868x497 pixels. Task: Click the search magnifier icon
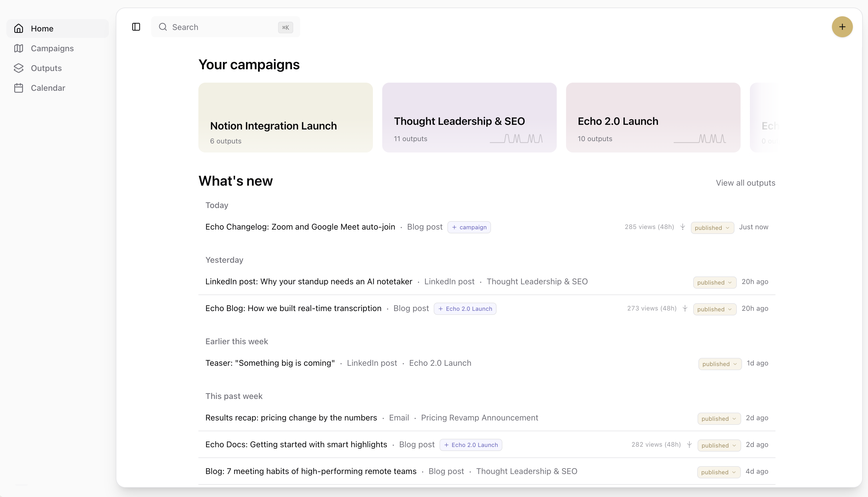click(x=163, y=27)
